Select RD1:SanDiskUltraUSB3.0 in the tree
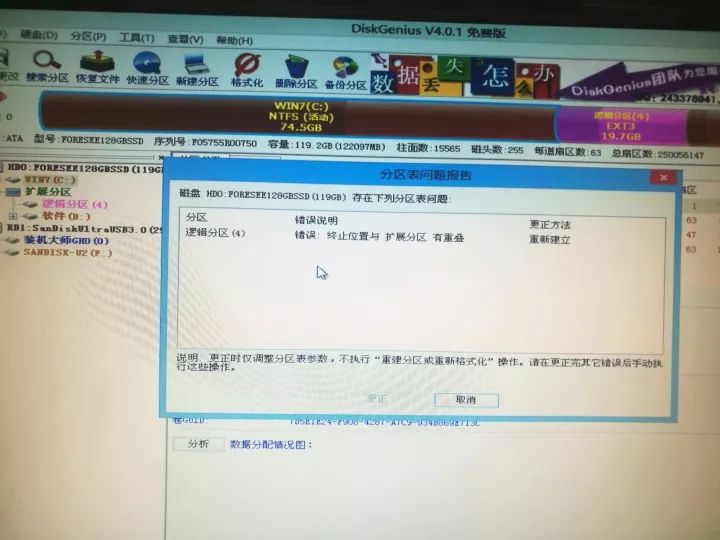720x540 pixels. 84,229
